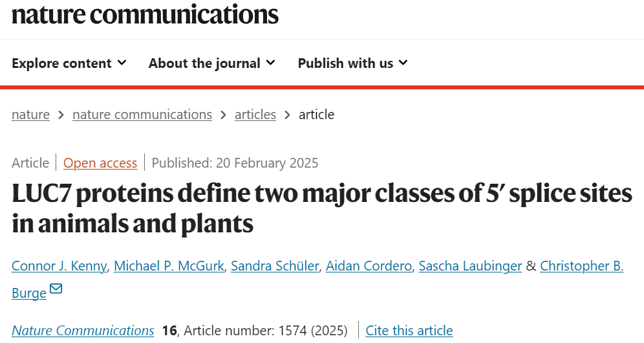The width and height of the screenshot is (644, 343).
Task: Open author Connor J. Kenny's profile
Action: pos(59,266)
